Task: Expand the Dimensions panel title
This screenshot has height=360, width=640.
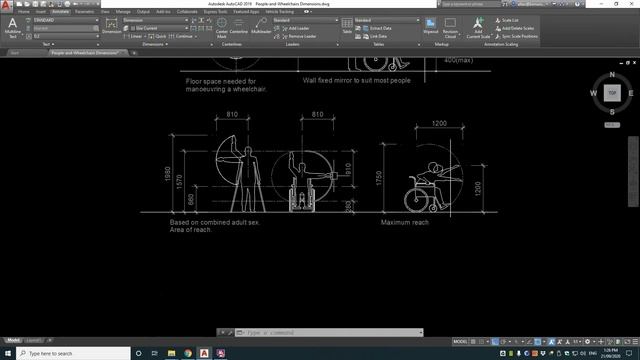Action: [x=155, y=44]
